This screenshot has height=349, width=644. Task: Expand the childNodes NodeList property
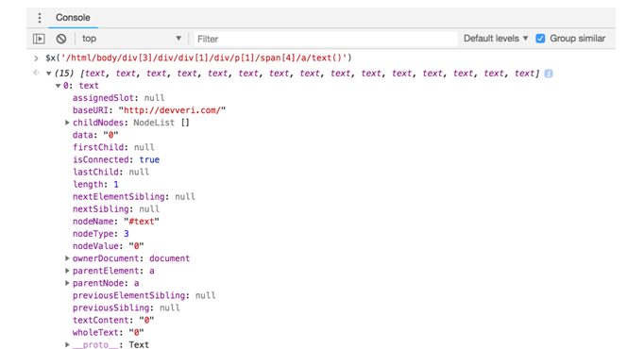[67, 123]
